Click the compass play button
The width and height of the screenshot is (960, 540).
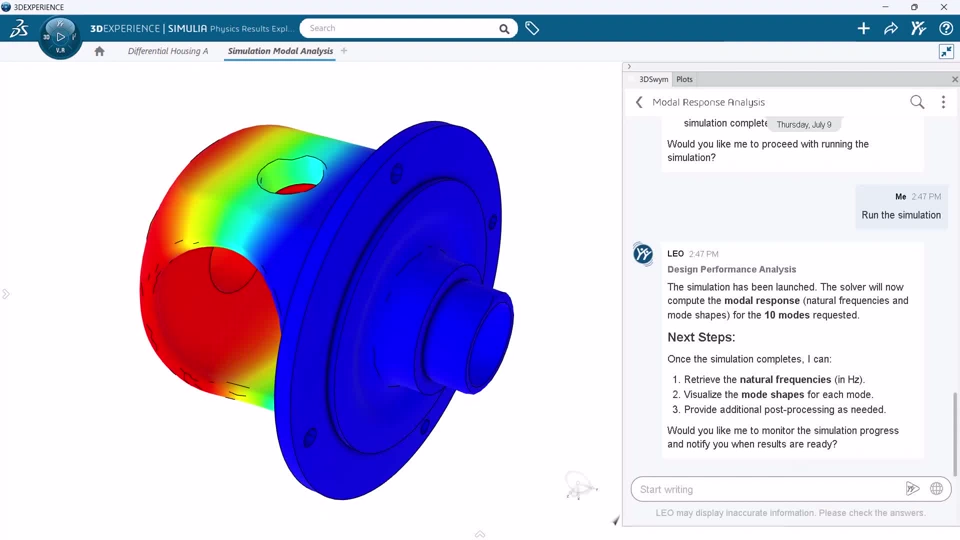tap(60, 37)
